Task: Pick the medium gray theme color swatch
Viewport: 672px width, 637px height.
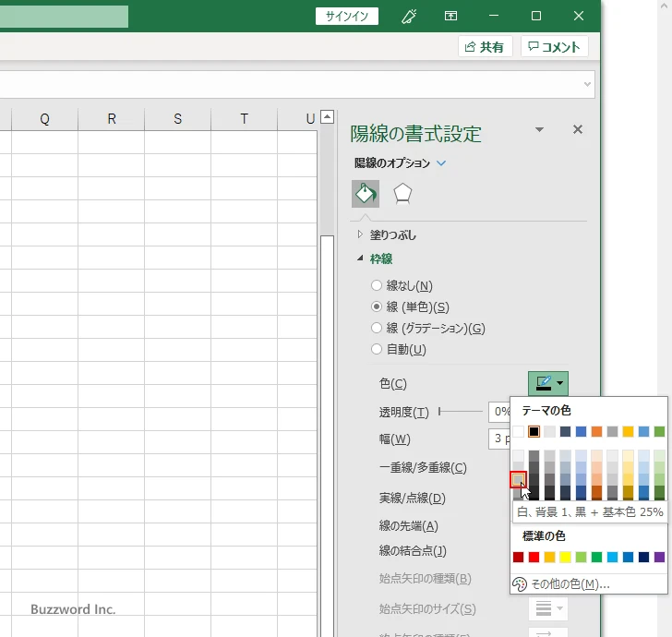Action: click(x=612, y=431)
